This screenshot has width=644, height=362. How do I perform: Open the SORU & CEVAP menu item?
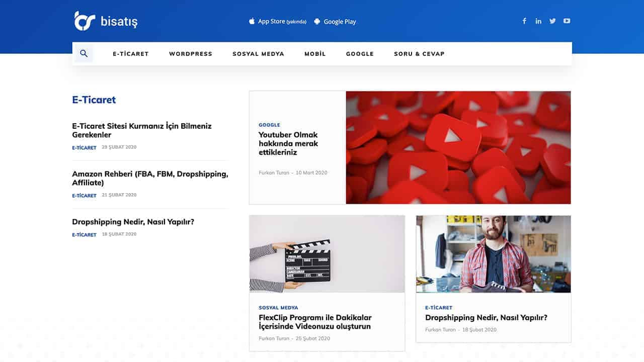tap(419, 54)
